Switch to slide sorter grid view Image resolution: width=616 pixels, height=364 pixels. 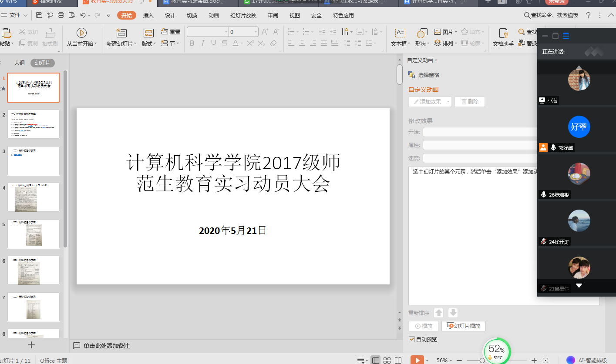click(387, 360)
